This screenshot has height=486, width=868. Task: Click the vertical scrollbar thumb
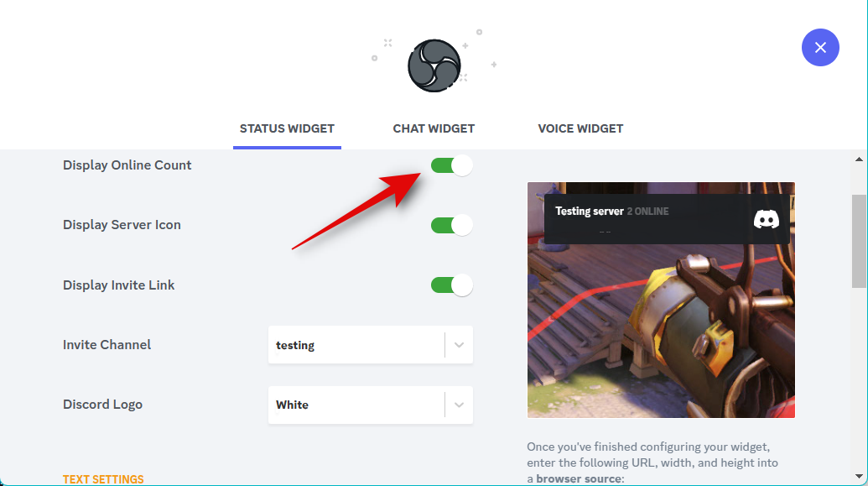[x=859, y=241]
